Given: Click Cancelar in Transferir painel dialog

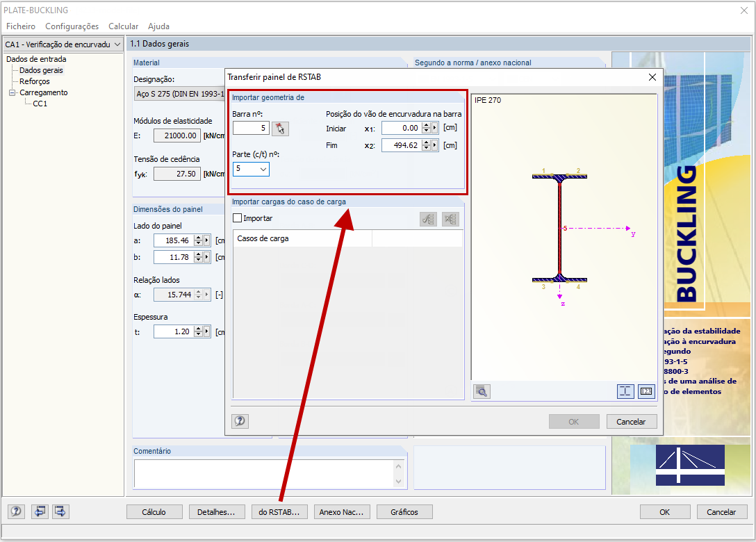Looking at the screenshot, I should [632, 422].
